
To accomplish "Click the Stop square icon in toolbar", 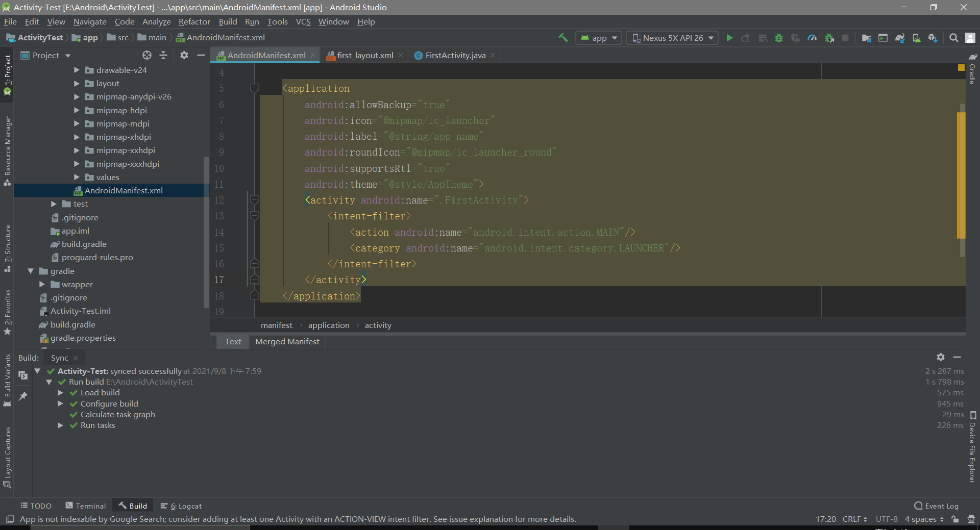I will click(x=845, y=38).
